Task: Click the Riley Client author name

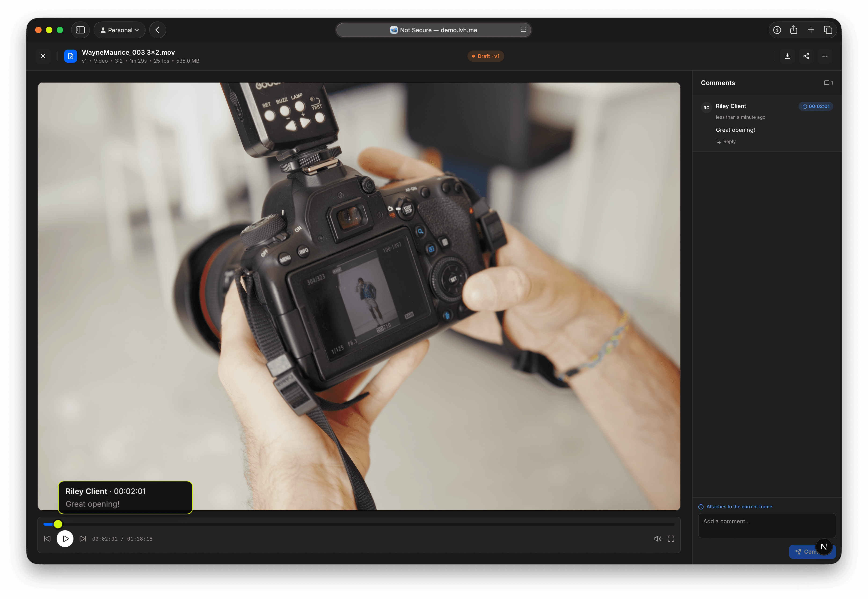Action: coord(731,106)
